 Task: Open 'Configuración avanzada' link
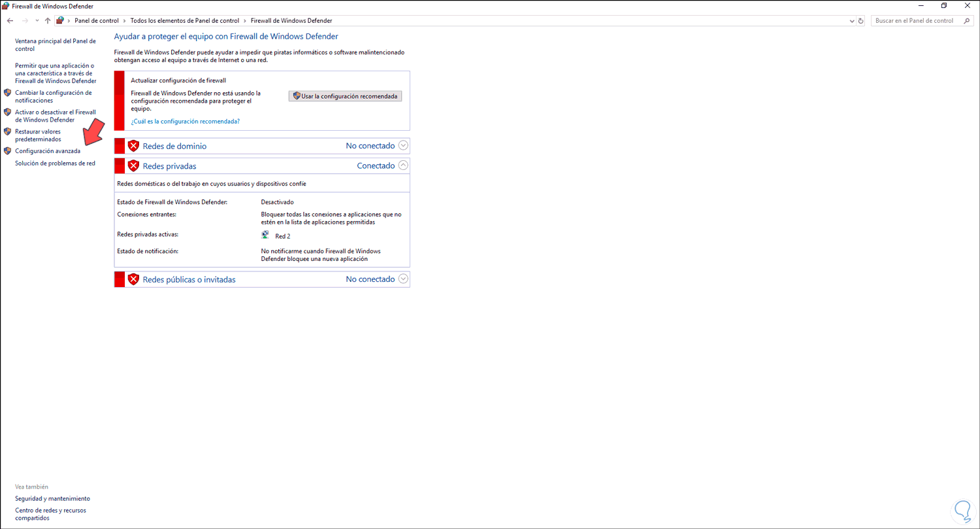tap(48, 151)
